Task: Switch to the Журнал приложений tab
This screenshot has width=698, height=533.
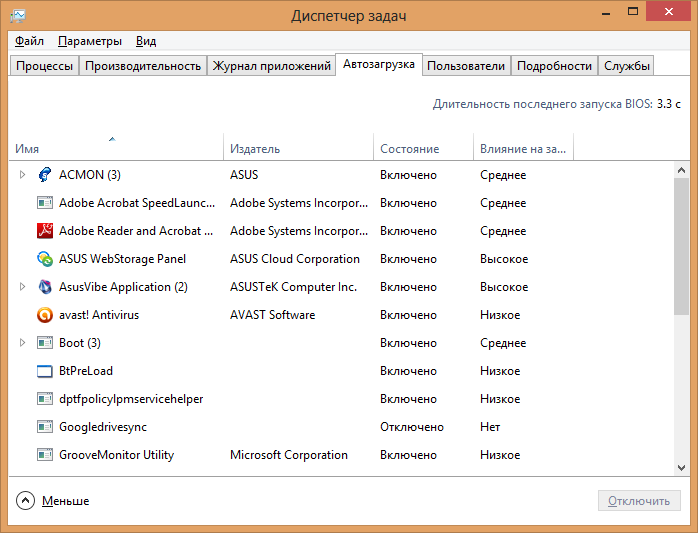Action: coord(272,66)
